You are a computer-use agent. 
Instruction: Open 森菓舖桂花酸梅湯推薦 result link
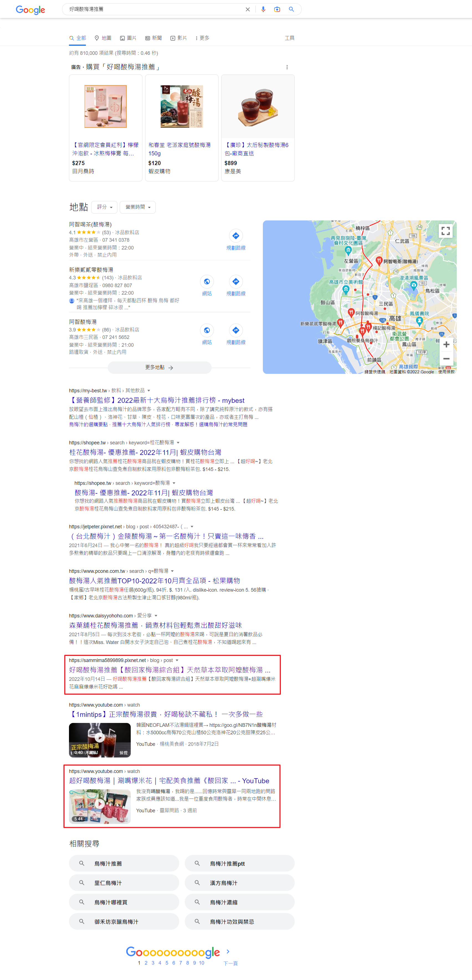tap(156, 625)
